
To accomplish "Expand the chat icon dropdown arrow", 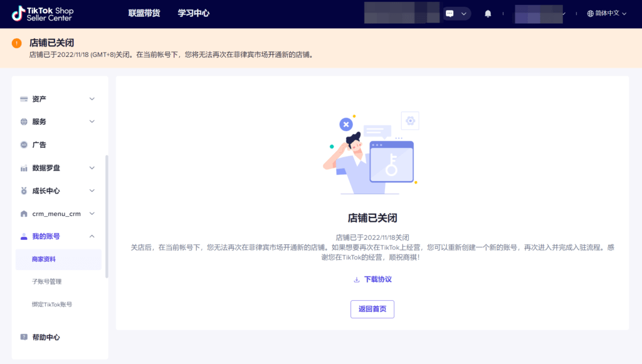I will pyautogui.click(x=465, y=13).
